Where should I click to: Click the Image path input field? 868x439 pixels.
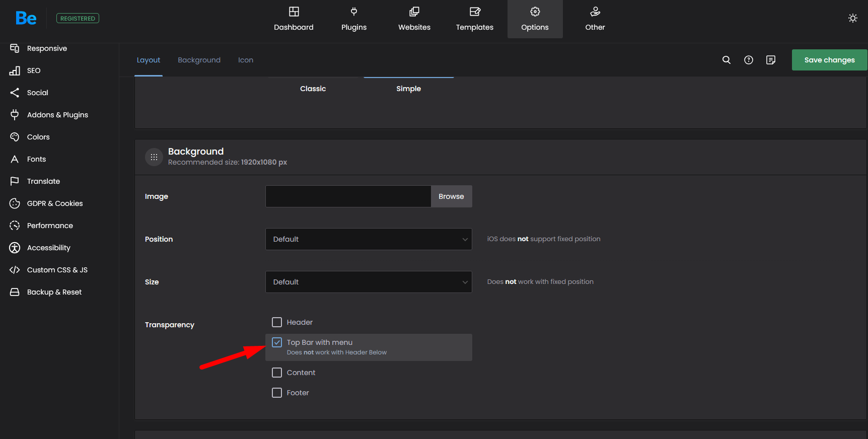348,196
